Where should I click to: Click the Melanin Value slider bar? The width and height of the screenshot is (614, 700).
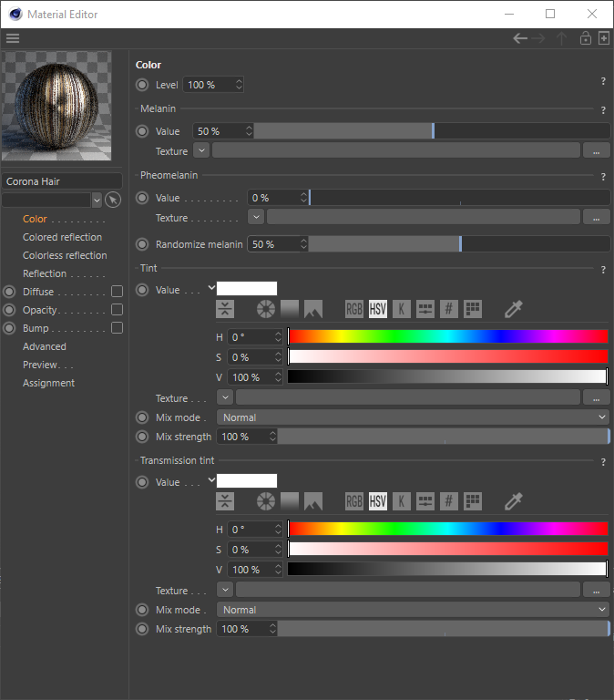pyautogui.click(x=432, y=131)
